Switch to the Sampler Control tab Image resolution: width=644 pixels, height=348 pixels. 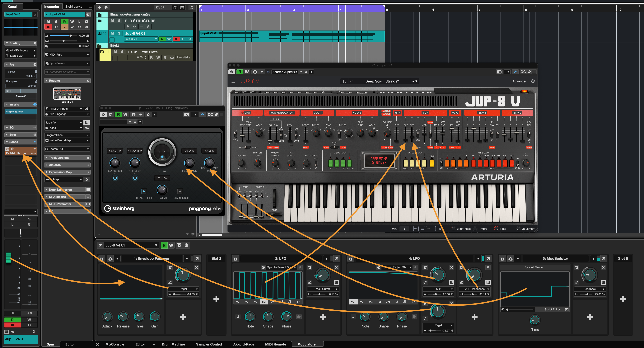(209, 344)
